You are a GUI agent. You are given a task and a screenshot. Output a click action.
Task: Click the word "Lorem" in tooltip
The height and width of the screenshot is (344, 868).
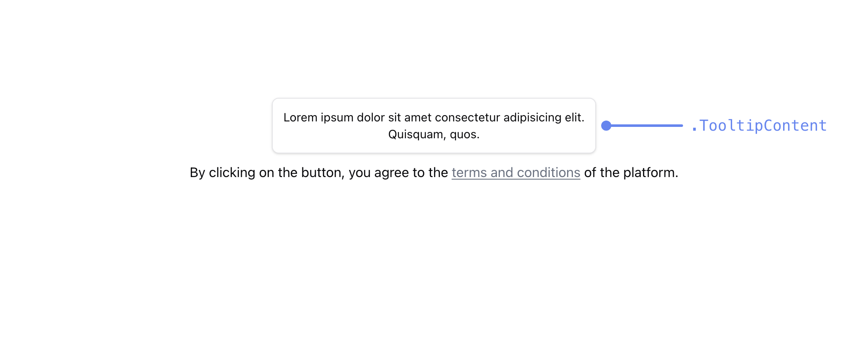click(300, 118)
